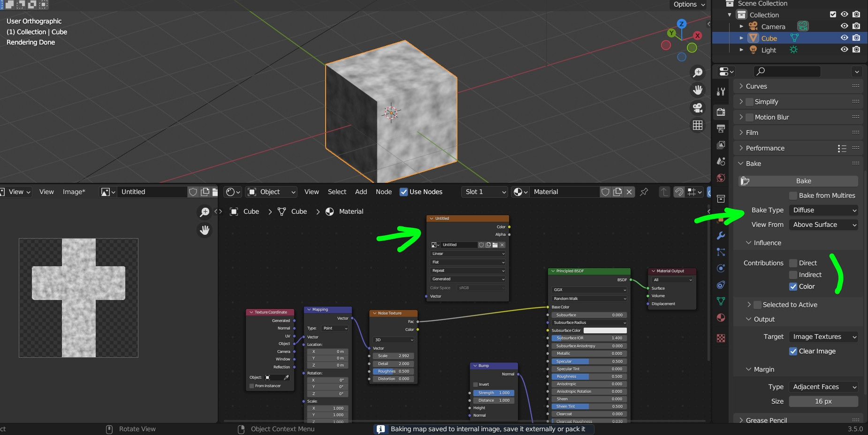Click the Subsurface Color white swatch
This screenshot has width=868, height=435.
605,330
